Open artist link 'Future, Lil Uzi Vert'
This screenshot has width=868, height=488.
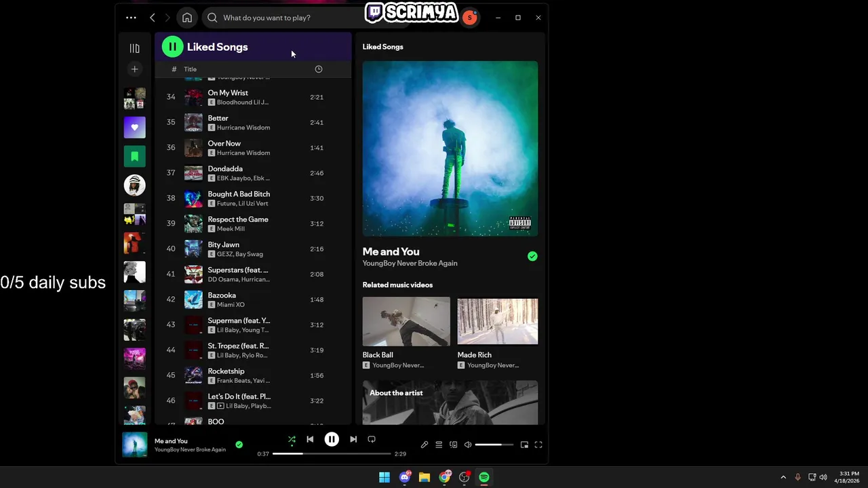point(242,203)
